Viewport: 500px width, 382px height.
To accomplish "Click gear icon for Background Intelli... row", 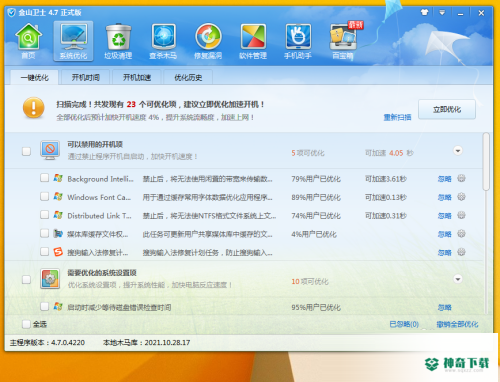I will (461, 178).
